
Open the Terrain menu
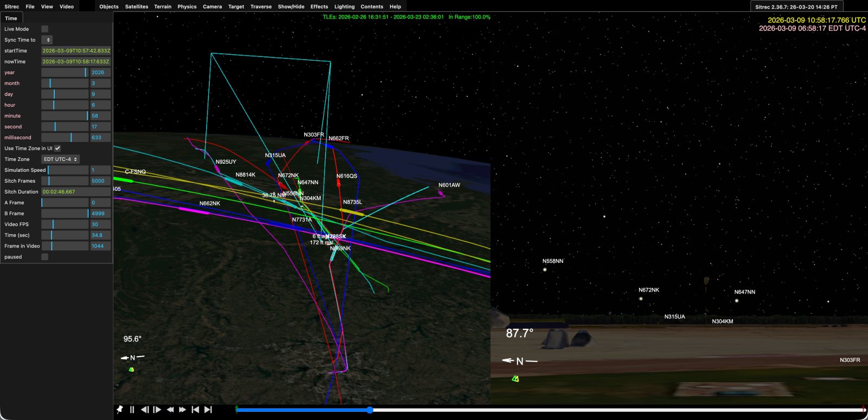click(x=162, y=7)
